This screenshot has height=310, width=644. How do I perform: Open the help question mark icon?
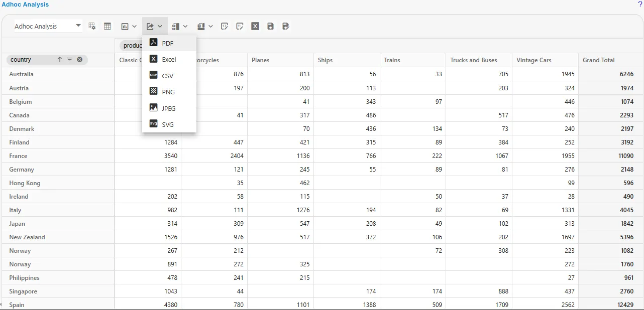click(x=640, y=4)
